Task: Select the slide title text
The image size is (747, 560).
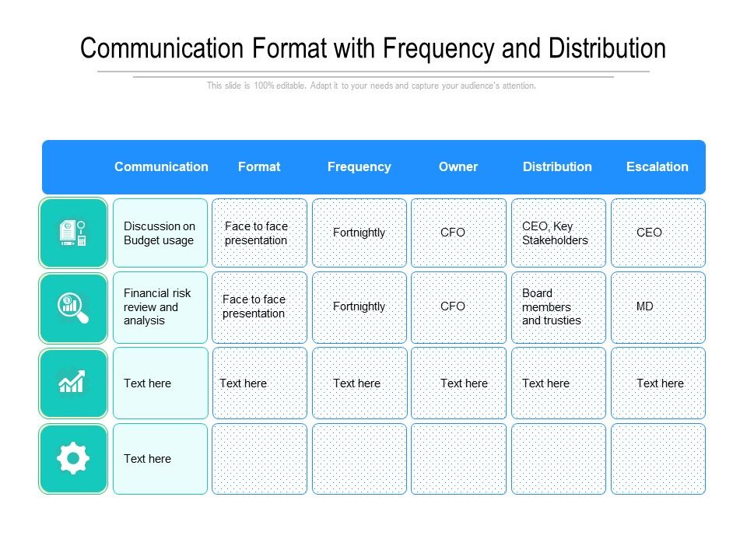Action: pyautogui.click(x=373, y=48)
